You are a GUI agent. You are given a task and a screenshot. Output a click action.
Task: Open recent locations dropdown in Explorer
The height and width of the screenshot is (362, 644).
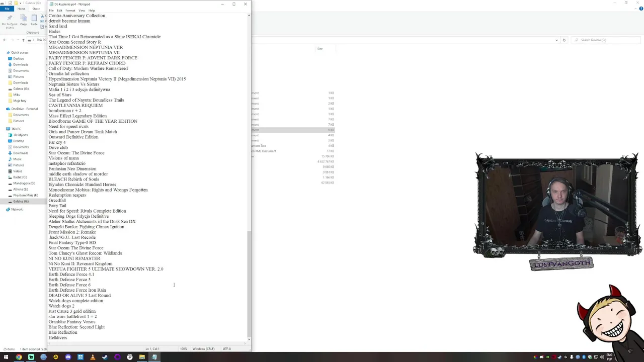pyautogui.click(x=18, y=40)
